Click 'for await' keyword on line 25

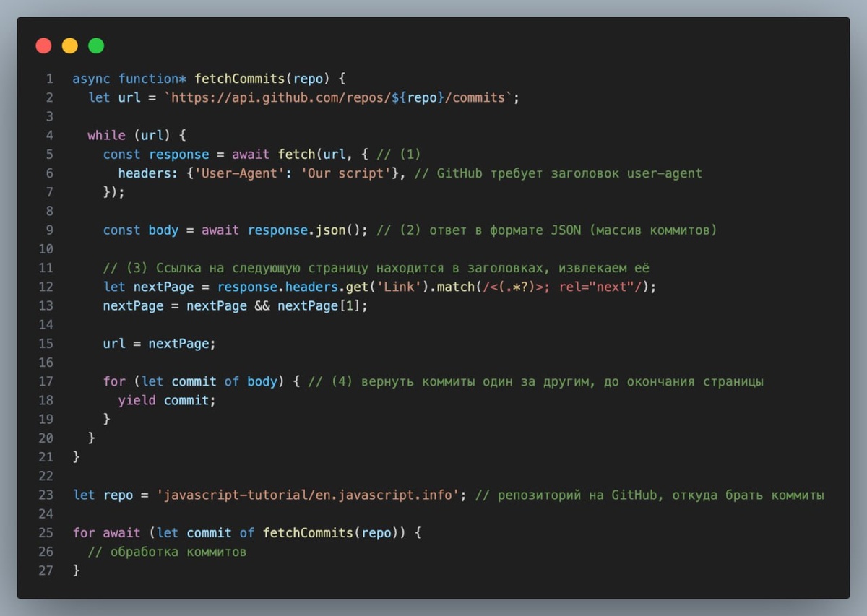click(107, 532)
